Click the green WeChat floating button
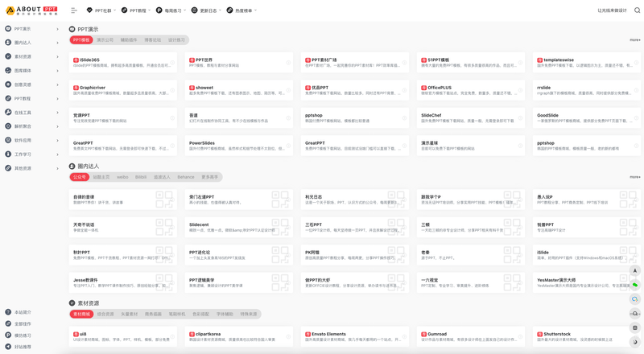 coord(635,285)
